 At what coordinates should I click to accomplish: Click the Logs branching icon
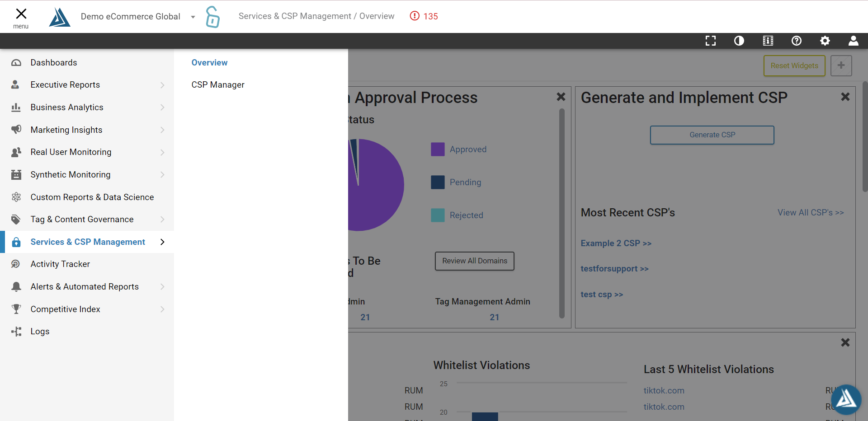tap(16, 332)
